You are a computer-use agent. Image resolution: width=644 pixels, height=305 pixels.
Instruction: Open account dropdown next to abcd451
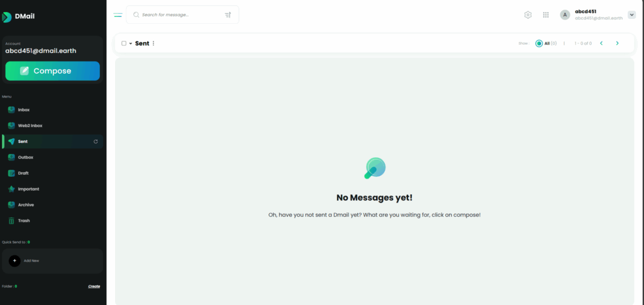tap(631, 14)
